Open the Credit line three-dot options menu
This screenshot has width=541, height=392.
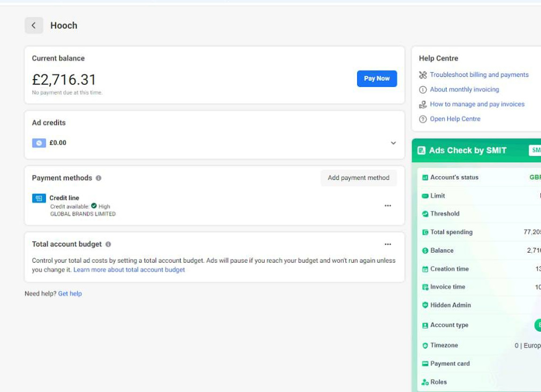pos(388,206)
